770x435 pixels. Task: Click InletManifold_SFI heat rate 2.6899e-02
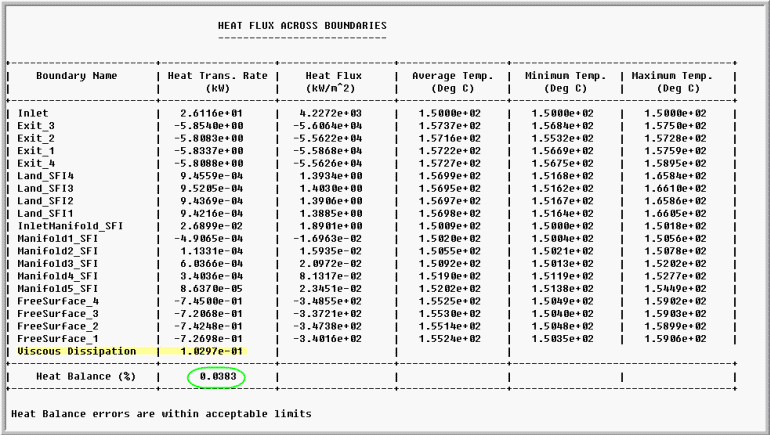click(211, 226)
